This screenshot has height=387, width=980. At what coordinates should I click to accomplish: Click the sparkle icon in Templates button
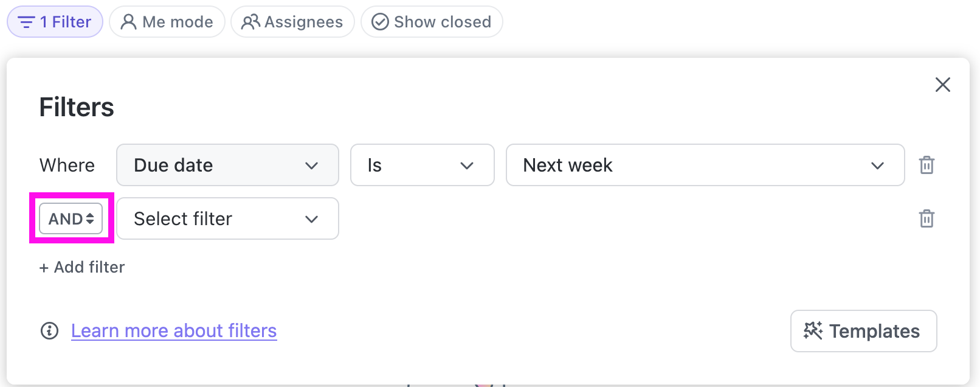point(813,330)
